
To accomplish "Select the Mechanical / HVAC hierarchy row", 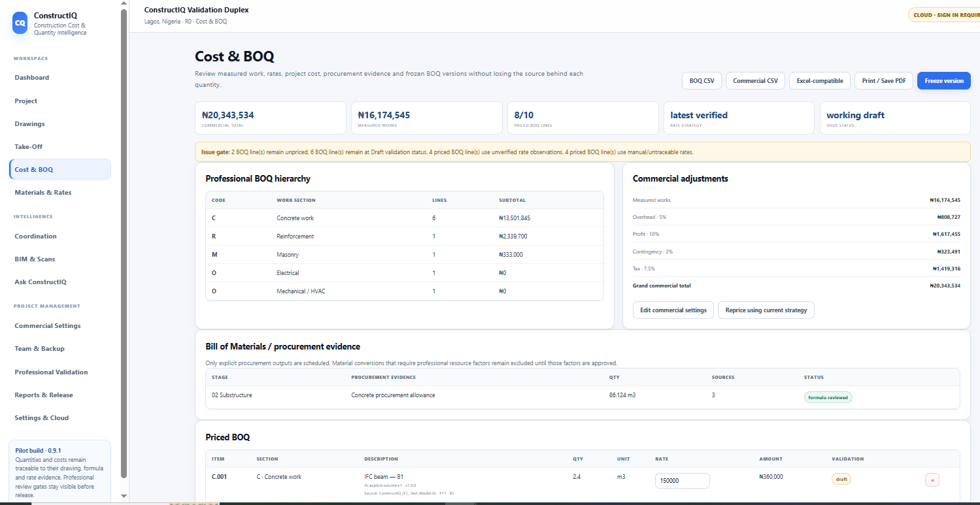I will pyautogui.click(x=405, y=291).
